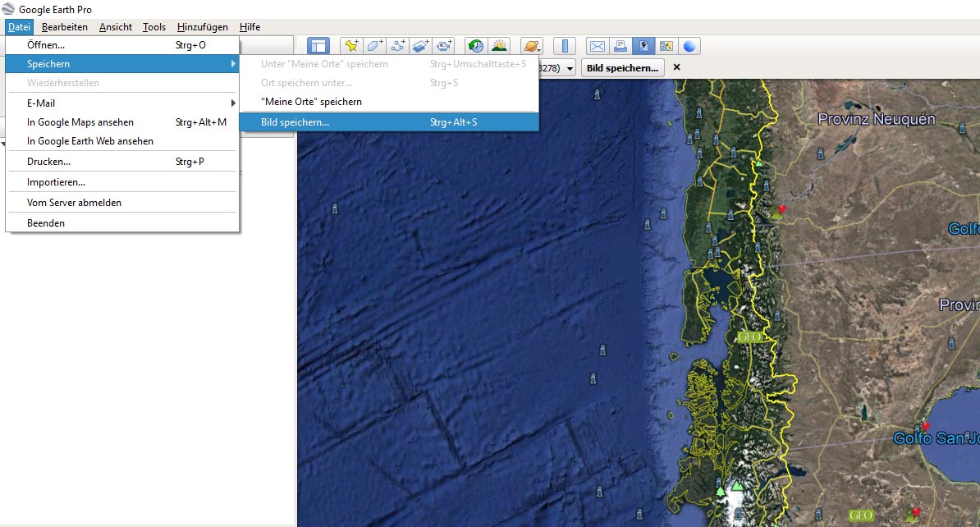Expand the E-Mail submenu
This screenshot has height=527, width=980.
(123, 103)
